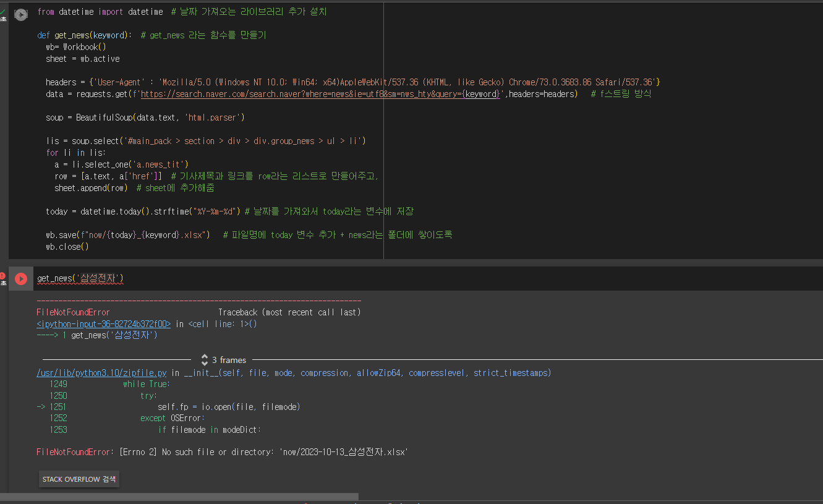Click the "a = li.select_one('a.news_tit')" line
823x504 pixels.
coord(121,164)
